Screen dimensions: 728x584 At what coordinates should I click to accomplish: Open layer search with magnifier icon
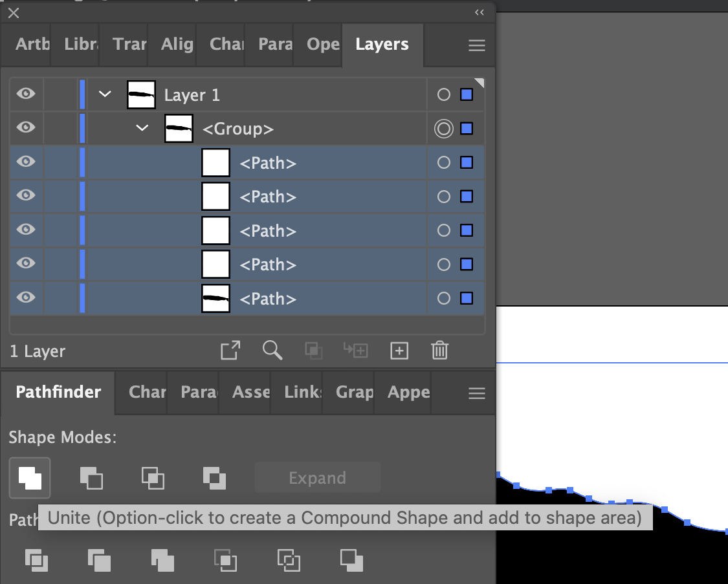(x=272, y=351)
